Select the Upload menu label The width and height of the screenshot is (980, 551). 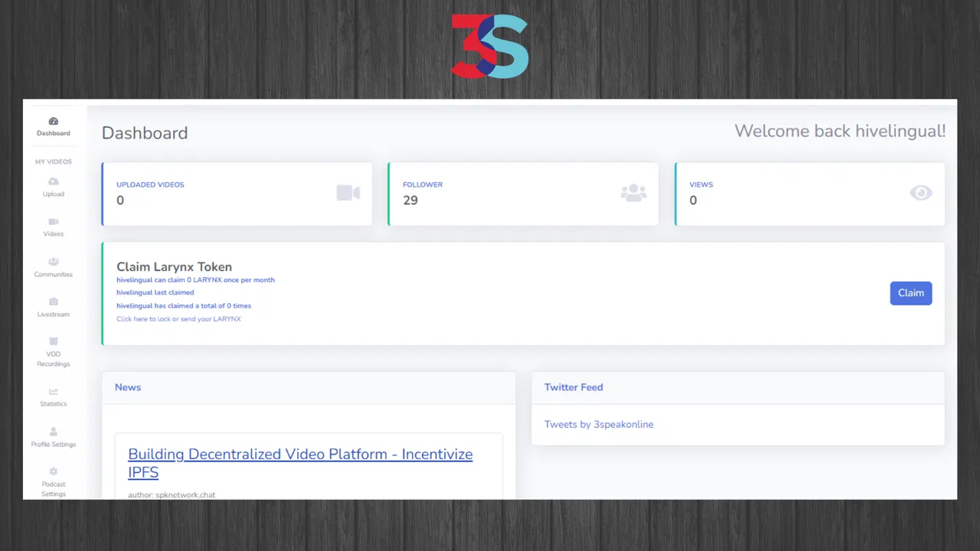[x=54, y=194]
